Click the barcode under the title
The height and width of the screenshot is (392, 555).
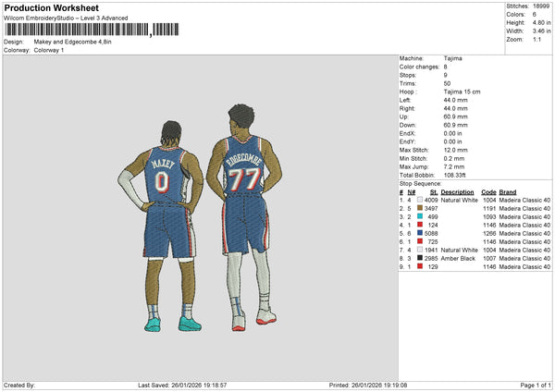tap(88, 30)
